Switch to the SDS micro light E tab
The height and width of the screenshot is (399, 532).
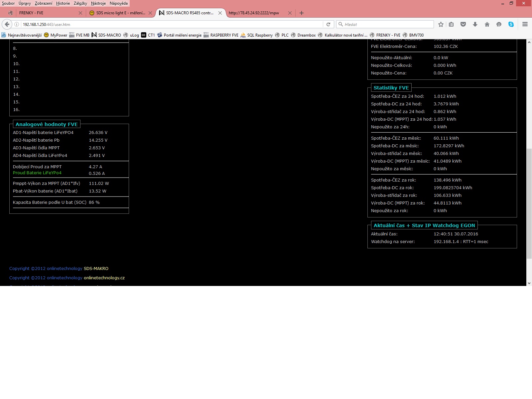(x=120, y=13)
